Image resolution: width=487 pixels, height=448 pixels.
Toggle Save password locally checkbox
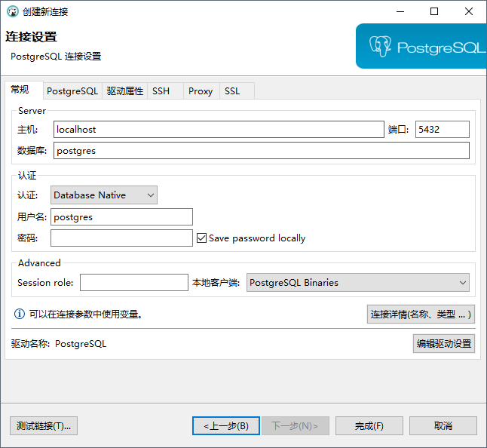click(x=201, y=238)
